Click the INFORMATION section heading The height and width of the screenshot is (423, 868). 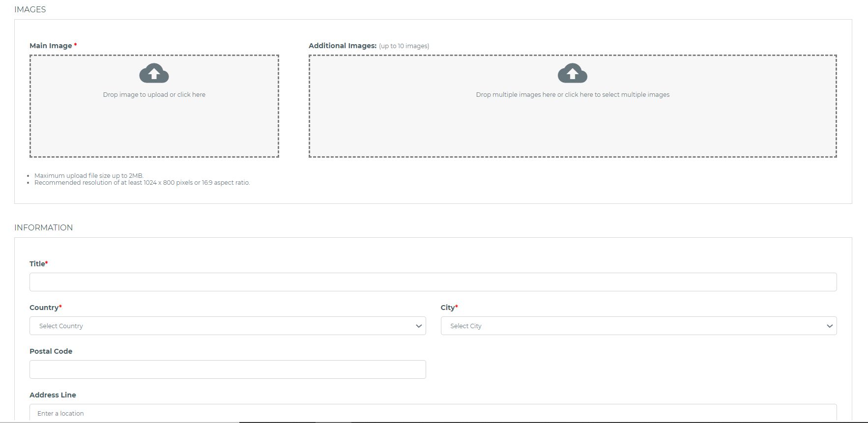point(43,227)
